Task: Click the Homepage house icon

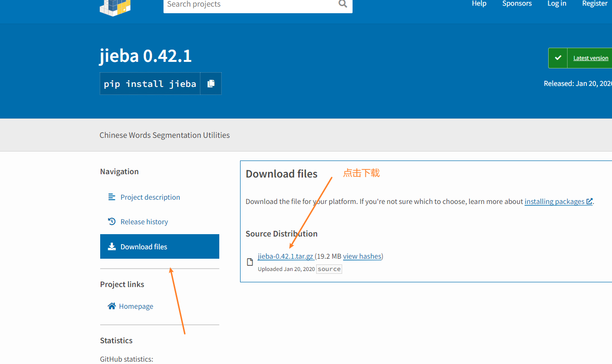Action: [x=112, y=306]
